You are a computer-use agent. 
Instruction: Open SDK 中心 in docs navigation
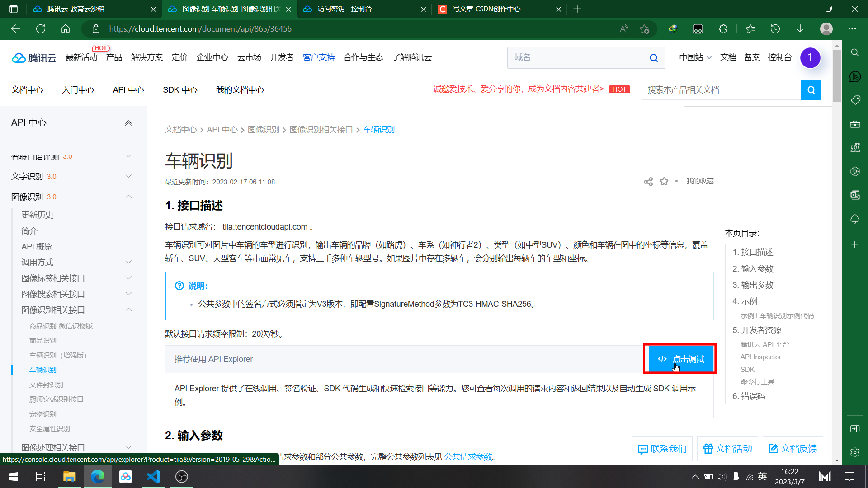point(180,90)
